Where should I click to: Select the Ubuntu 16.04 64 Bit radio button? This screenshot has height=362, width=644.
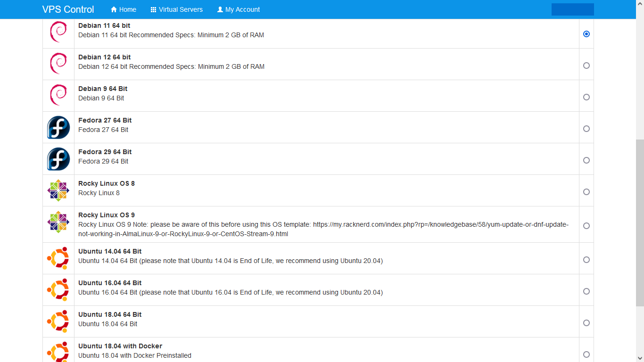coord(586,291)
